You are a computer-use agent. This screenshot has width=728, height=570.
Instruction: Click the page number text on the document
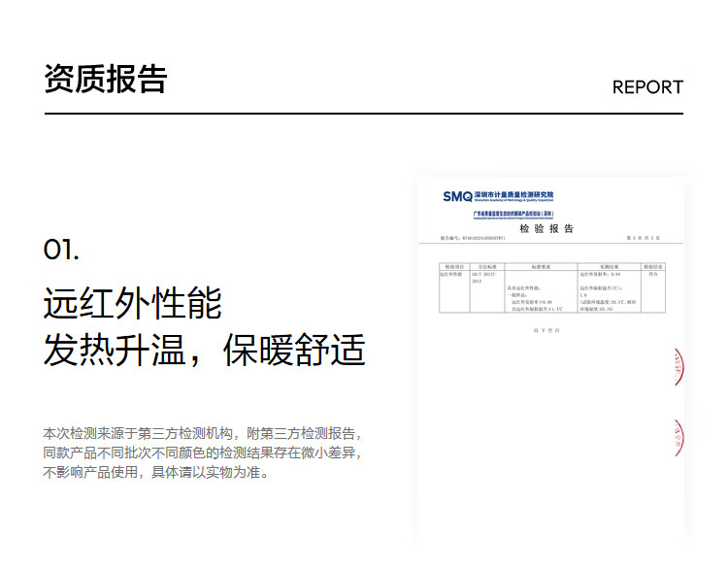click(643, 238)
